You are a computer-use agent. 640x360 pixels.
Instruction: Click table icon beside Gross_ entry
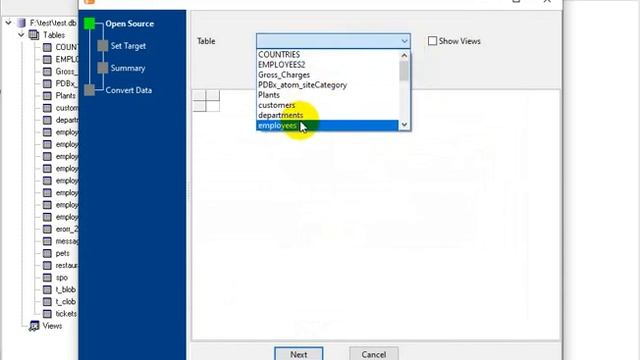click(x=47, y=72)
